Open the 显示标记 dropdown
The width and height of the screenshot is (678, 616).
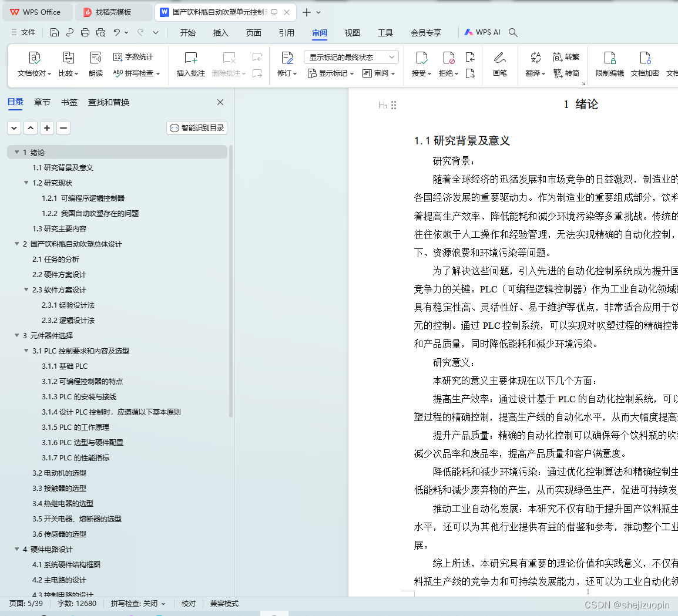[x=331, y=73]
